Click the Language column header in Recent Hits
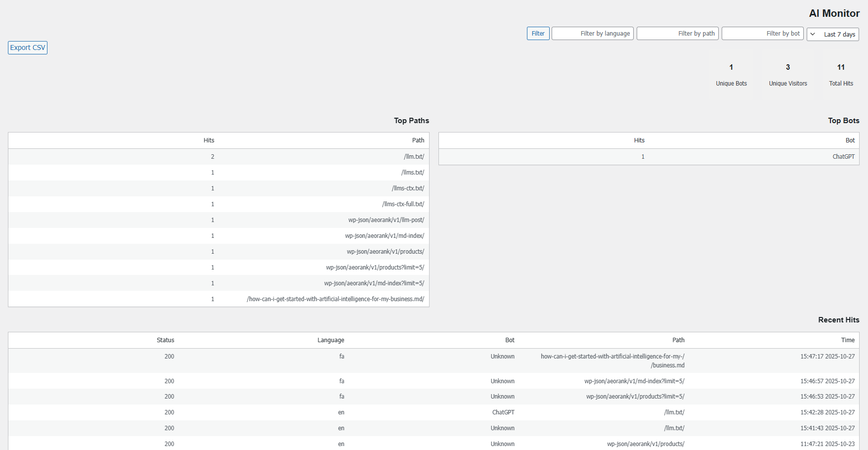This screenshot has height=450, width=868. 330,340
